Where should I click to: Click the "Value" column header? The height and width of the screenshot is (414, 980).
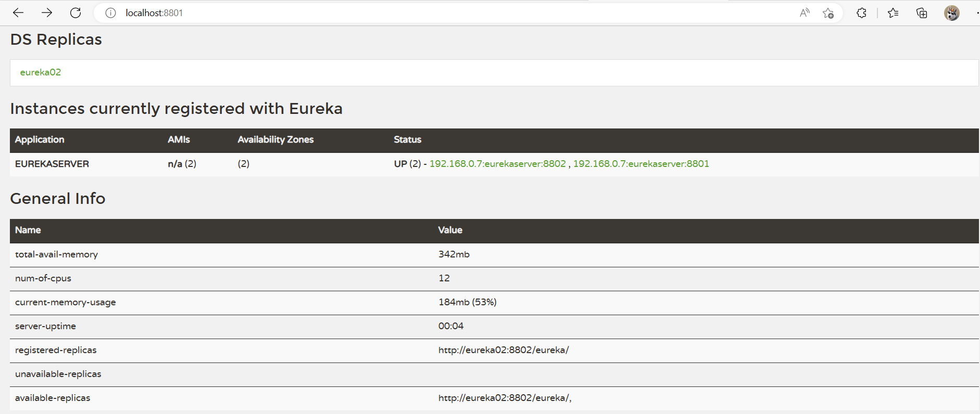[450, 230]
